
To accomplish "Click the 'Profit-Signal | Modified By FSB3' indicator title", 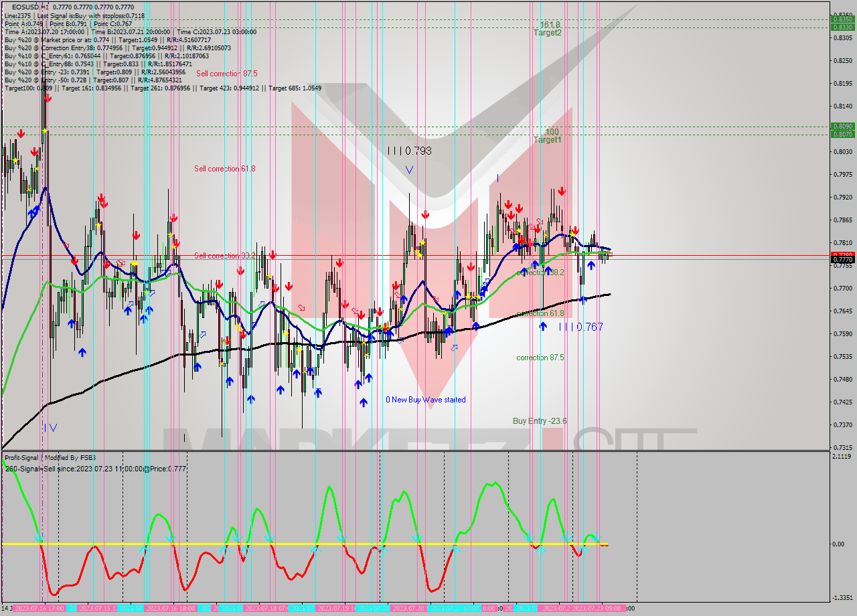I will [x=50, y=458].
